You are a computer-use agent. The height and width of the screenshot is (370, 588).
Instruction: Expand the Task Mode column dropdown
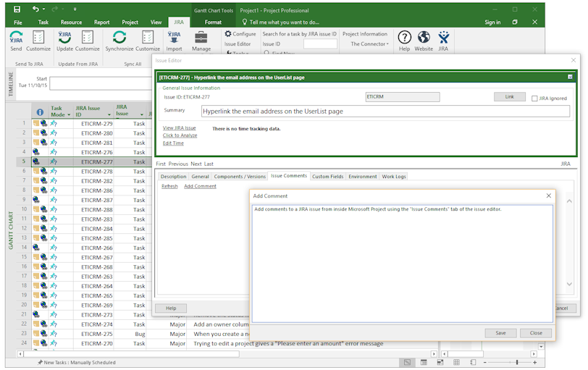[69, 114]
